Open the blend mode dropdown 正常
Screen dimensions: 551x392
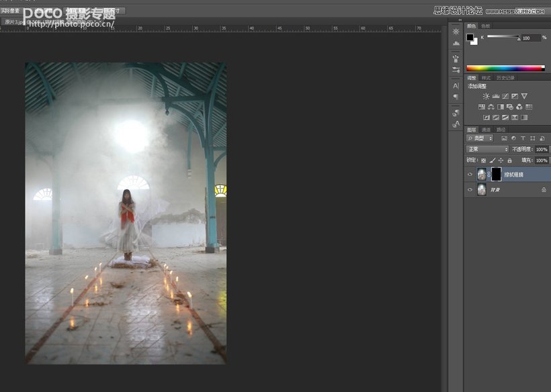[x=487, y=149]
